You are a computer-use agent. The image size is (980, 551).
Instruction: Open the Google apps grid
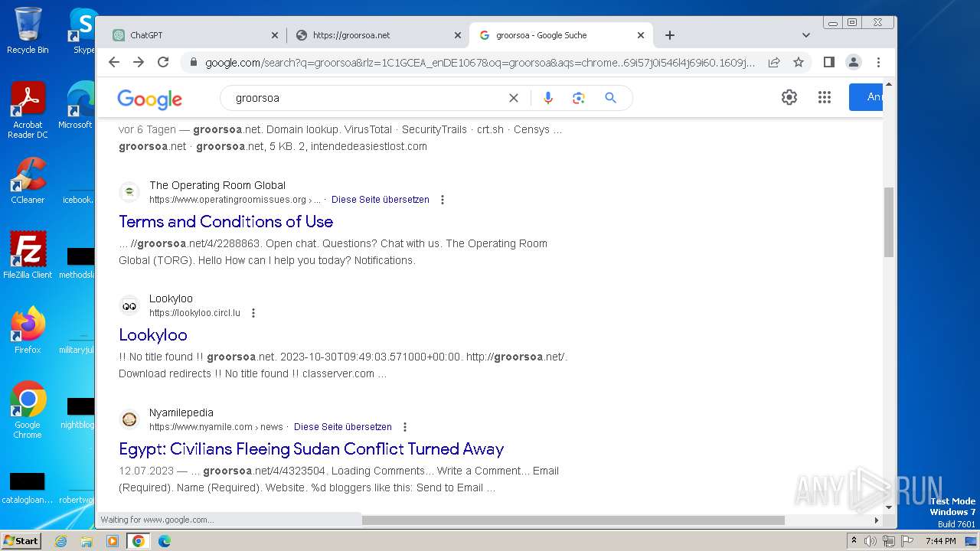(825, 97)
